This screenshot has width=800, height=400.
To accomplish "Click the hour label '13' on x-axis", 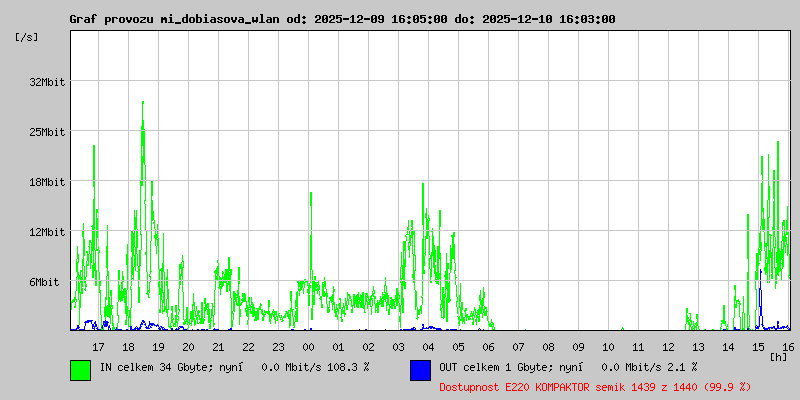I will coord(698,347).
